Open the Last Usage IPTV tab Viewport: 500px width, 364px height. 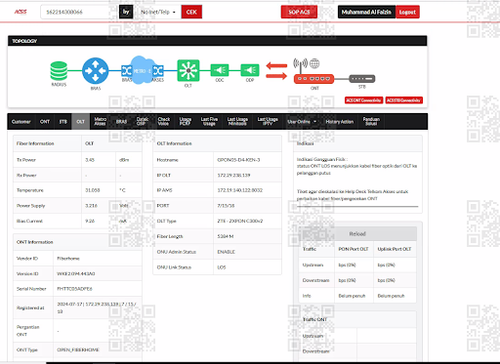pos(268,121)
